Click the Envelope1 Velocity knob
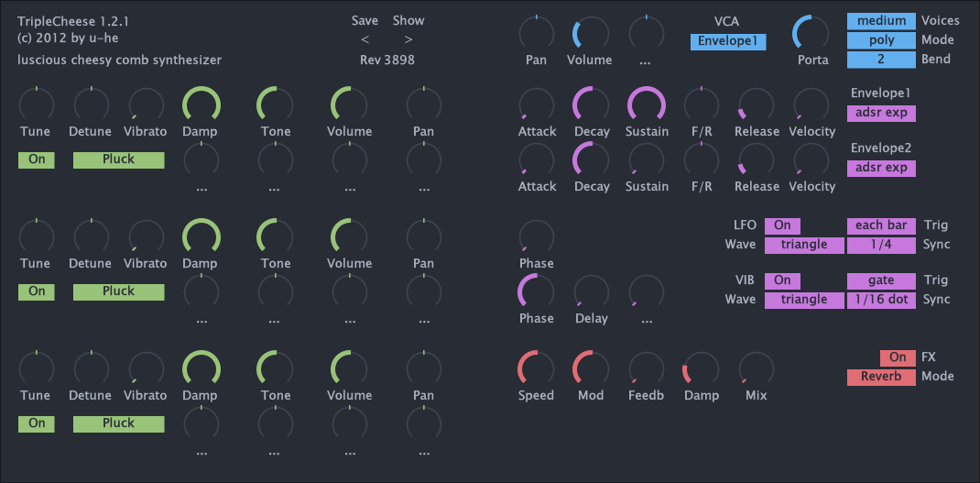This screenshot has height=483, width=980. (x=811, y=104)
